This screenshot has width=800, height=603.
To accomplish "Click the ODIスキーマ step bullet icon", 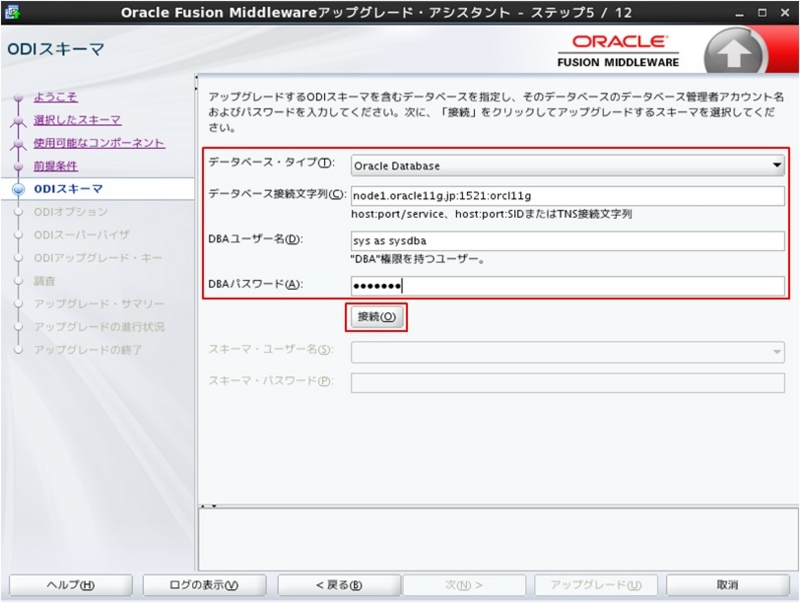I will point(18,189).
